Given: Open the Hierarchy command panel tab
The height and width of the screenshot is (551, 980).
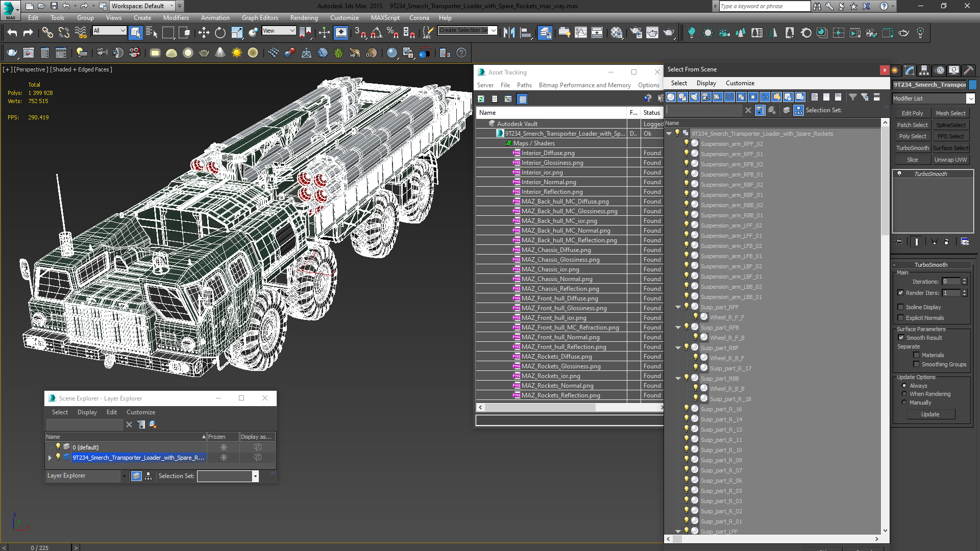Looking at the screenshot, I should coord(924,70).
